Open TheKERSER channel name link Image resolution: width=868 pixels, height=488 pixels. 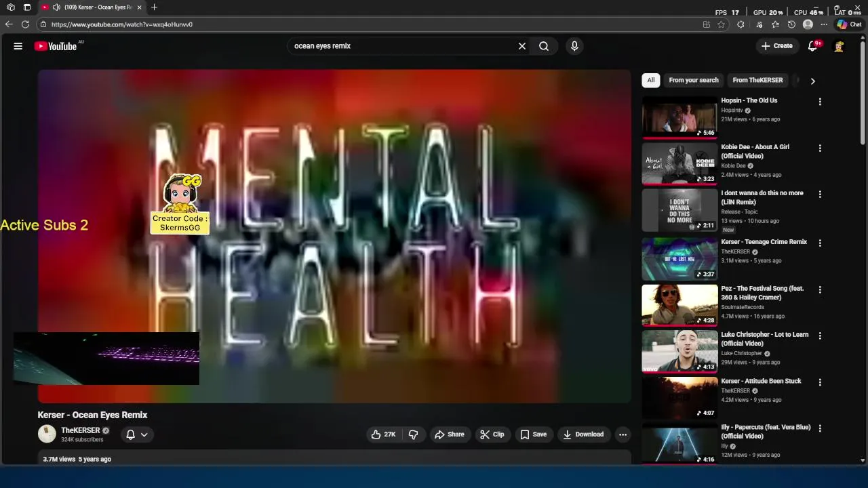[81, 430]
